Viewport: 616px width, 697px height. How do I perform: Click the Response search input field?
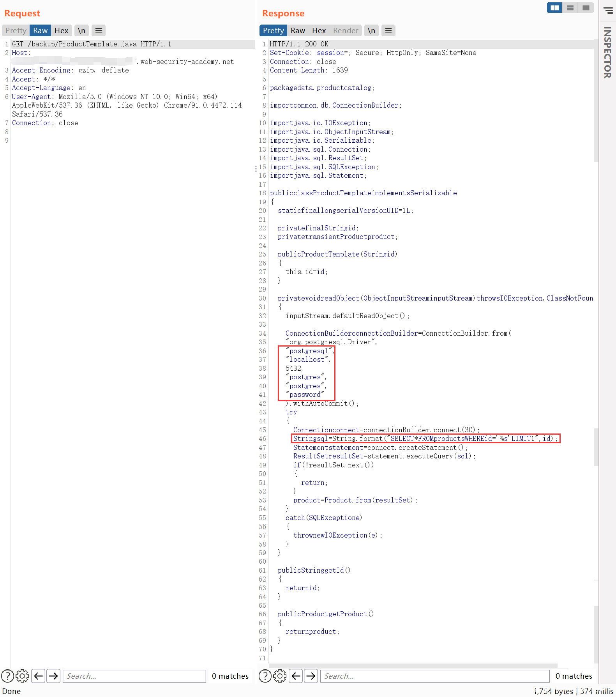click(434, 676)
